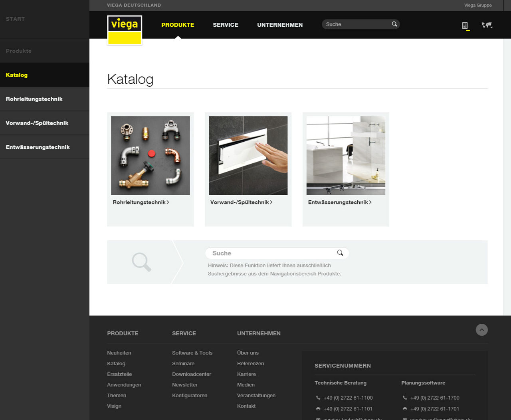Open Katalog footer link
511x420 pixels.
tap(116, 364)
